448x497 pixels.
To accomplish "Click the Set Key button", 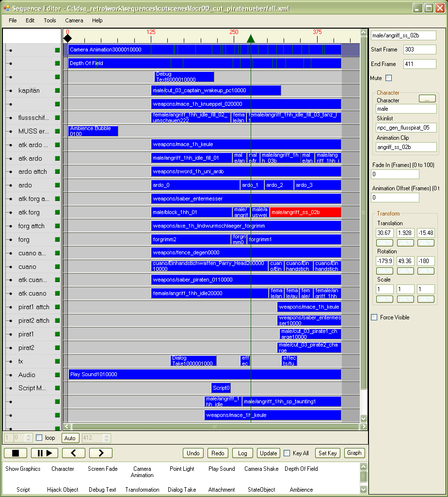I will tap(327, 453).
